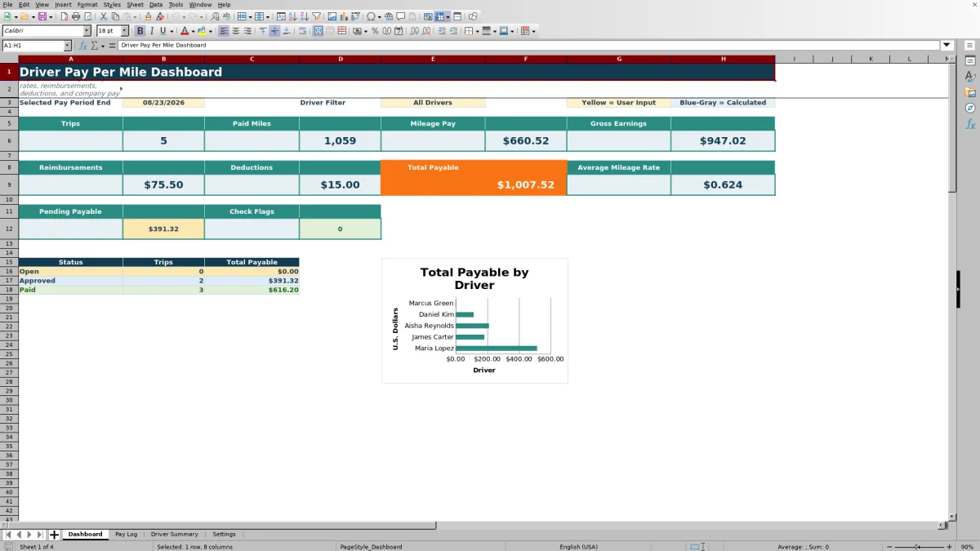Toggle Freeze Rows and Columns
The image size is (980, 551).
[439, 16]
